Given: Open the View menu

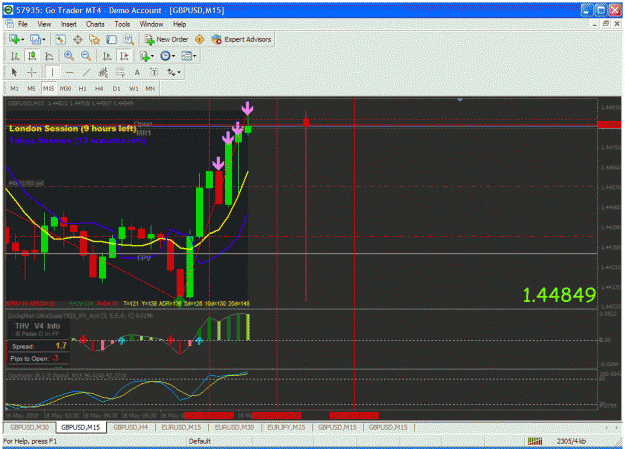Looking at the screenshot, I should coord(44,24).
